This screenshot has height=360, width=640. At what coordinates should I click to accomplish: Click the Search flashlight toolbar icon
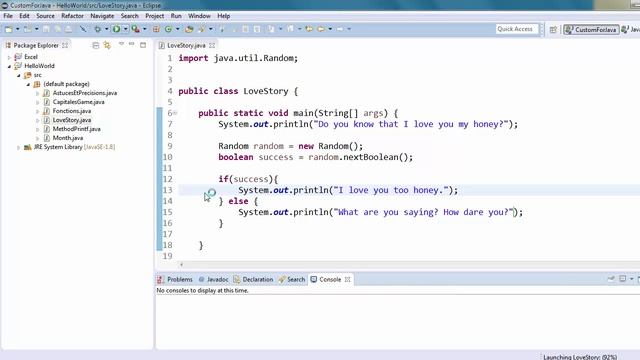[x=201, y=29]
